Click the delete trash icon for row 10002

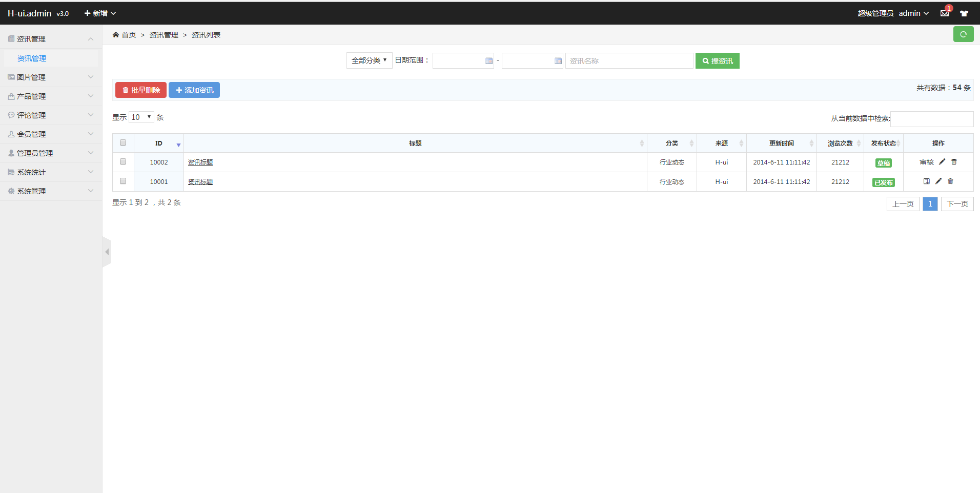click(954, 162)
